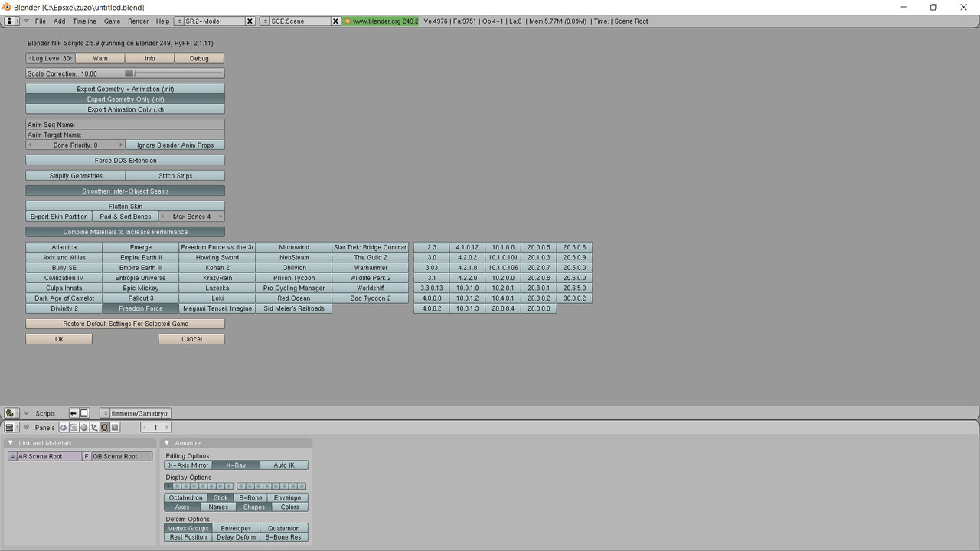The image size is (980, 551).
Task: Decrease Bone Priority with left arrow
Action: (30, 145)
